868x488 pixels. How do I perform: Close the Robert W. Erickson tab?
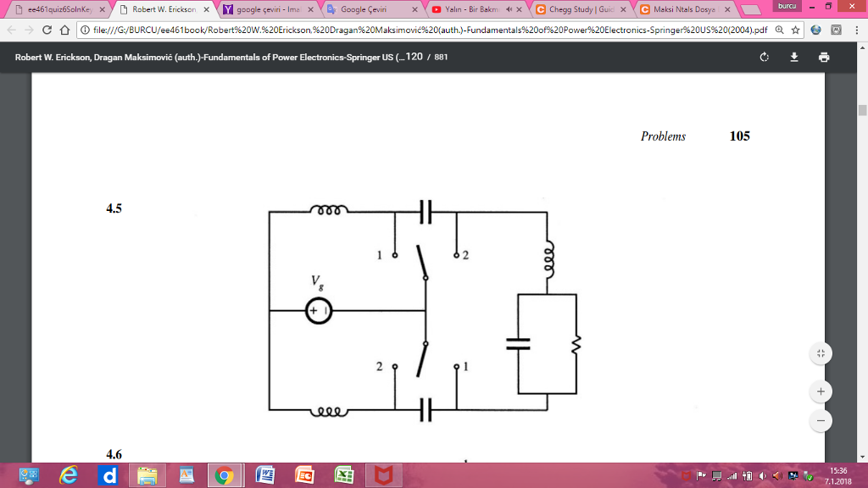pos(206,9)
